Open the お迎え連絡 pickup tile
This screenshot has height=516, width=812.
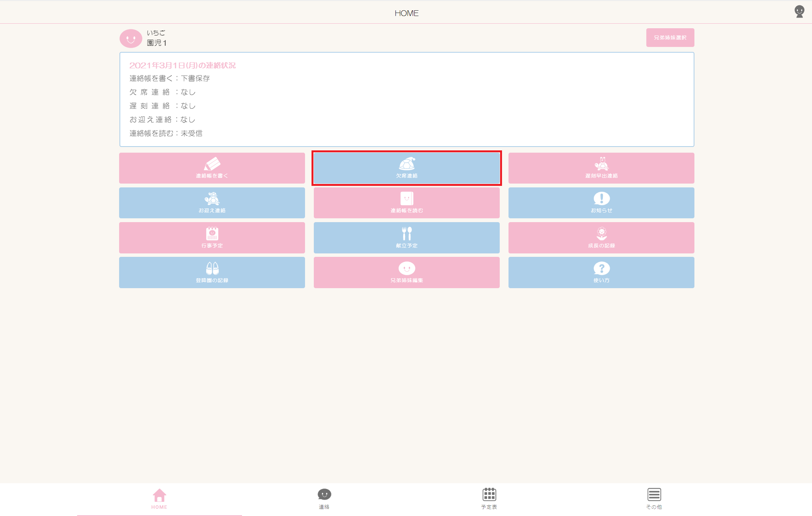click(x=212, y=203)
